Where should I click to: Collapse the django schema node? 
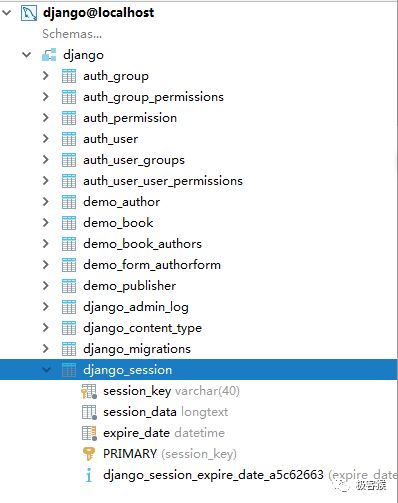click(27, 55)
